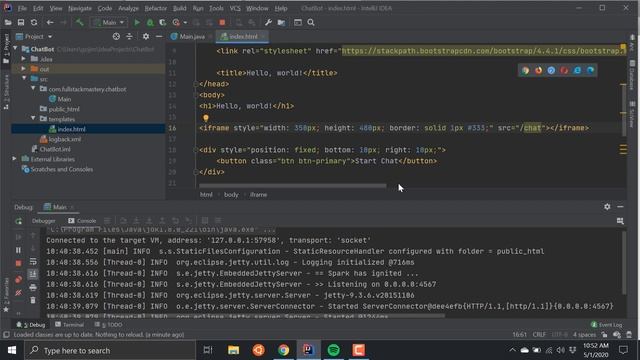Image resolution: width=640 pixels, height=360 pixels.
Task: Mute breakpoints in Debug panel
Action: [x=18, y=293]
